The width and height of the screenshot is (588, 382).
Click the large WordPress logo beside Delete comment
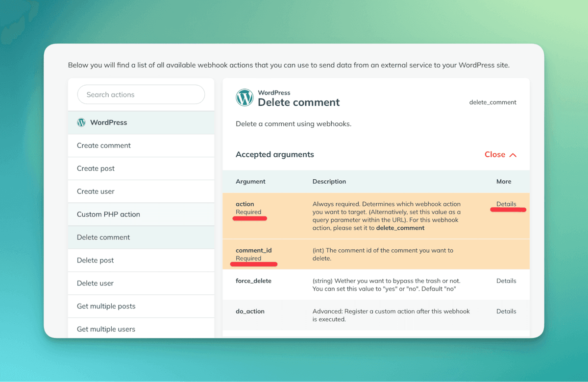coord(245,98)
